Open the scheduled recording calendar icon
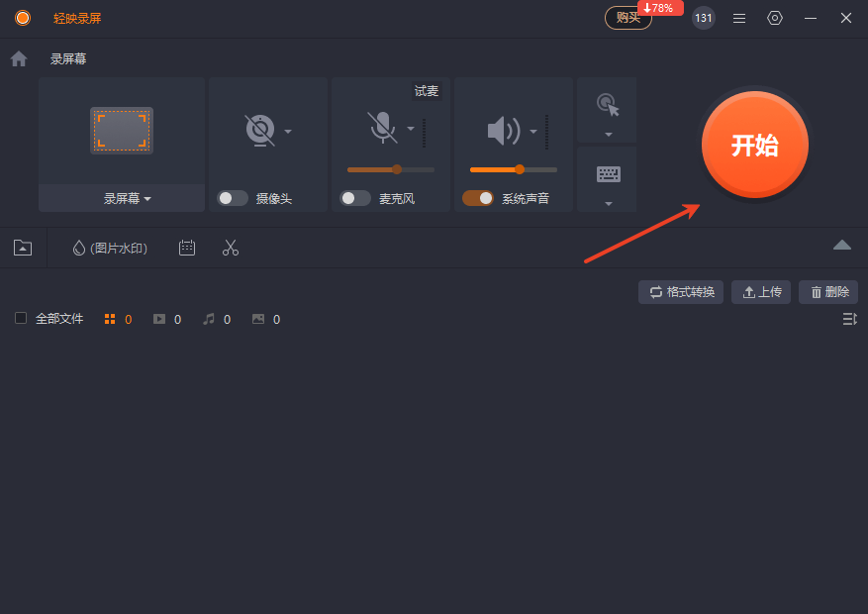The image size is (868, 614). [x=187, y=248]
